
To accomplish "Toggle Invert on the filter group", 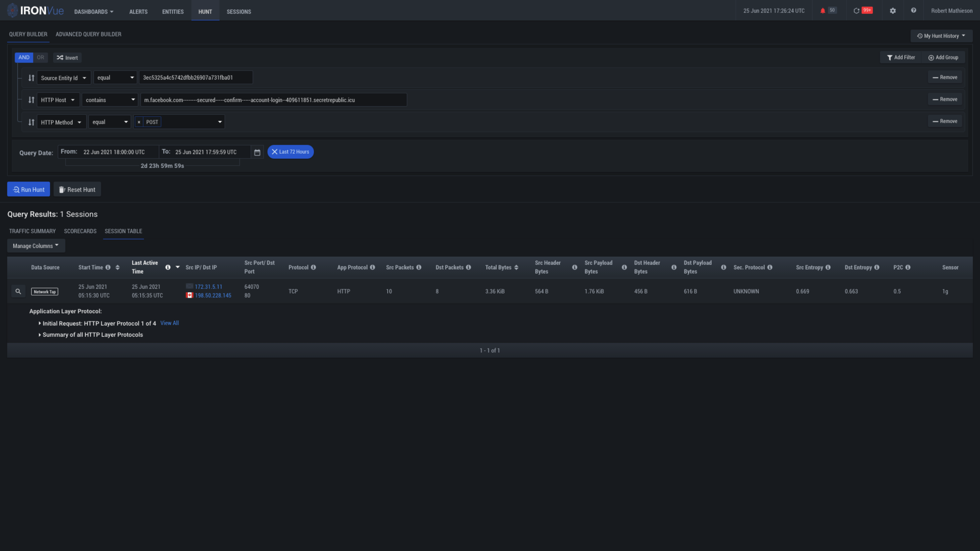I will [x=67, y=58].
